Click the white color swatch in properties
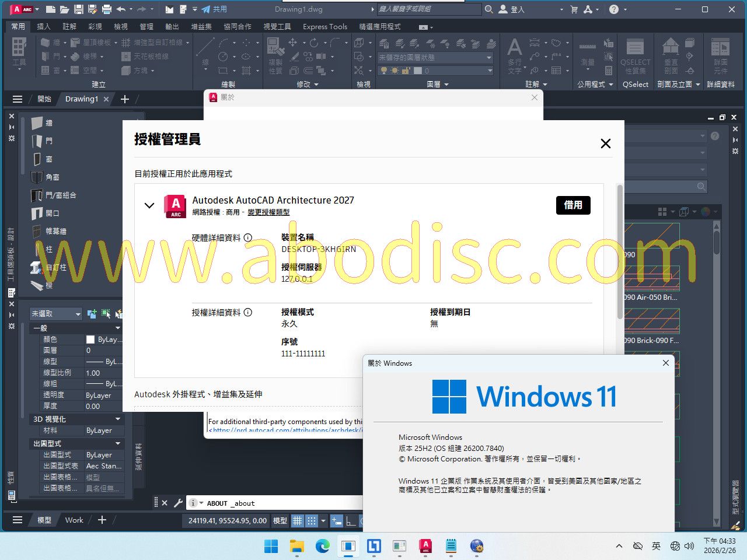The height and width of the screenshot is (560, 747). pos(90,339)
